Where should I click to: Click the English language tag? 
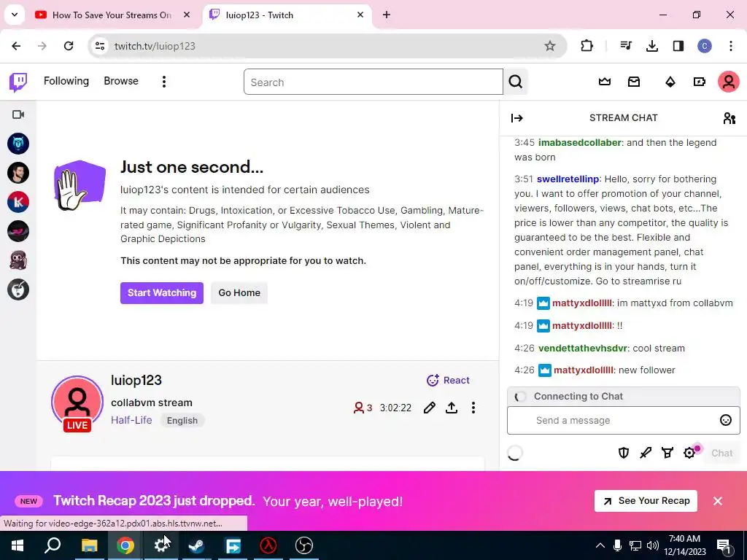tap(182, 421)
